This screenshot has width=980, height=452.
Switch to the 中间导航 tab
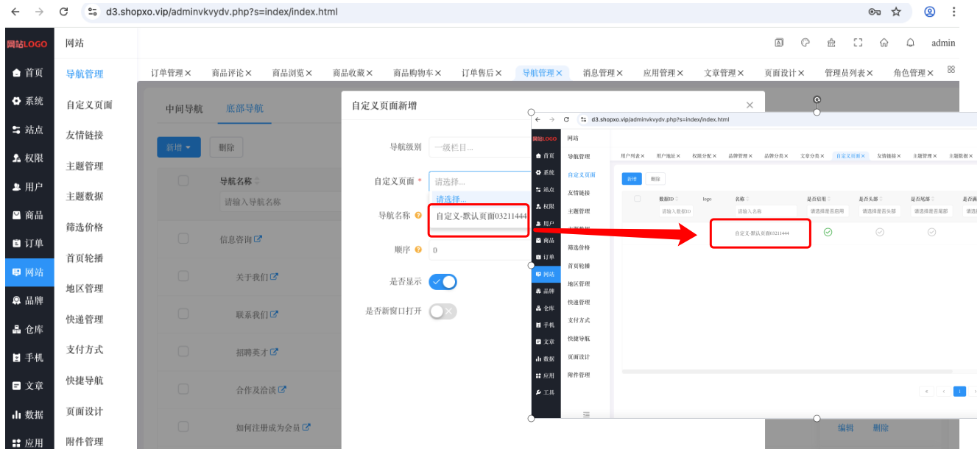click(184, 109)
